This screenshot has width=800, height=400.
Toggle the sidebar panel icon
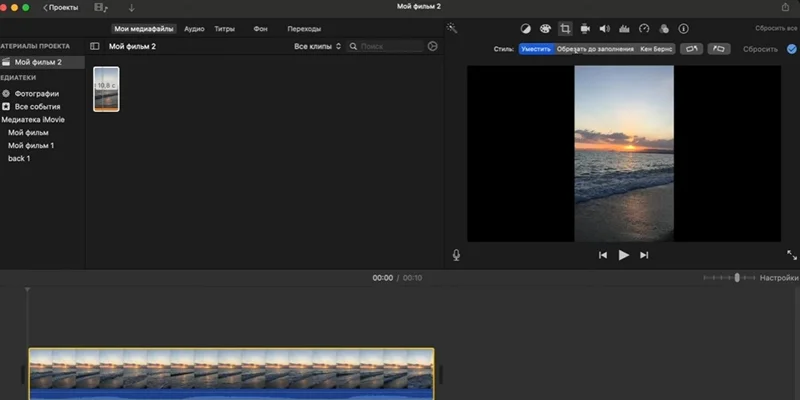[94, 46]
